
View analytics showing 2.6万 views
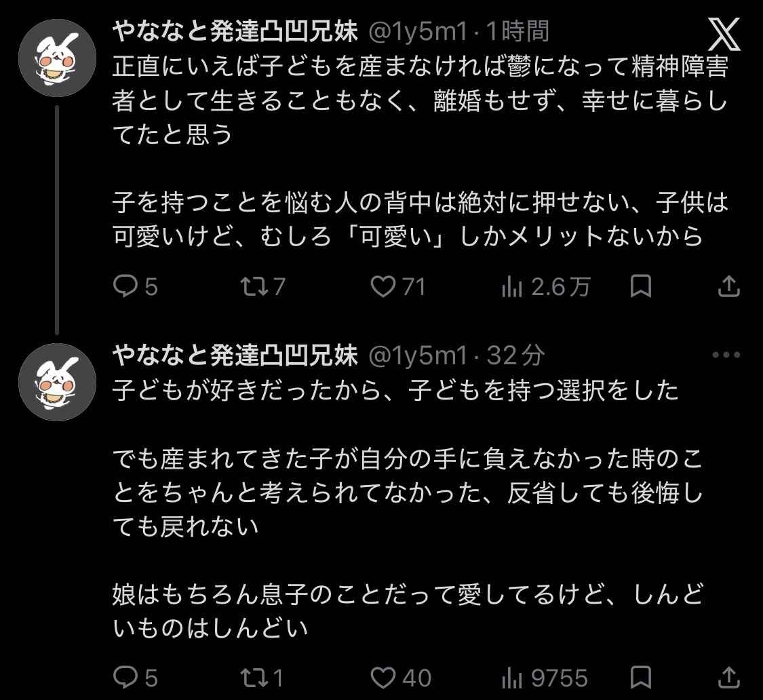click(511, 287)
